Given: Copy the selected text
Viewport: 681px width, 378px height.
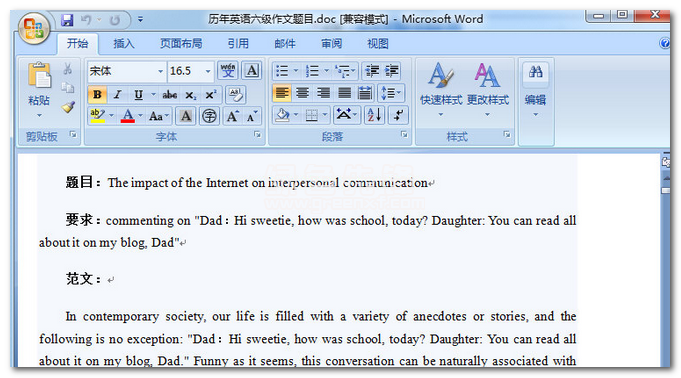Looking at the screenshot, I should [x=68, y=88].
